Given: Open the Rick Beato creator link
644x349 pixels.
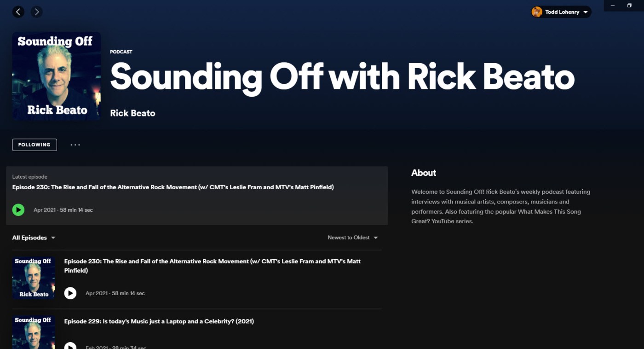Looking at the screenshot, I should click(x=132, y=113).
